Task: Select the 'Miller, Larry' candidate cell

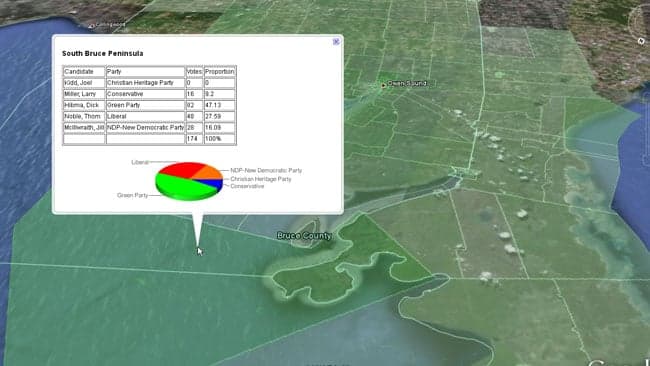Action: (84, 94)
